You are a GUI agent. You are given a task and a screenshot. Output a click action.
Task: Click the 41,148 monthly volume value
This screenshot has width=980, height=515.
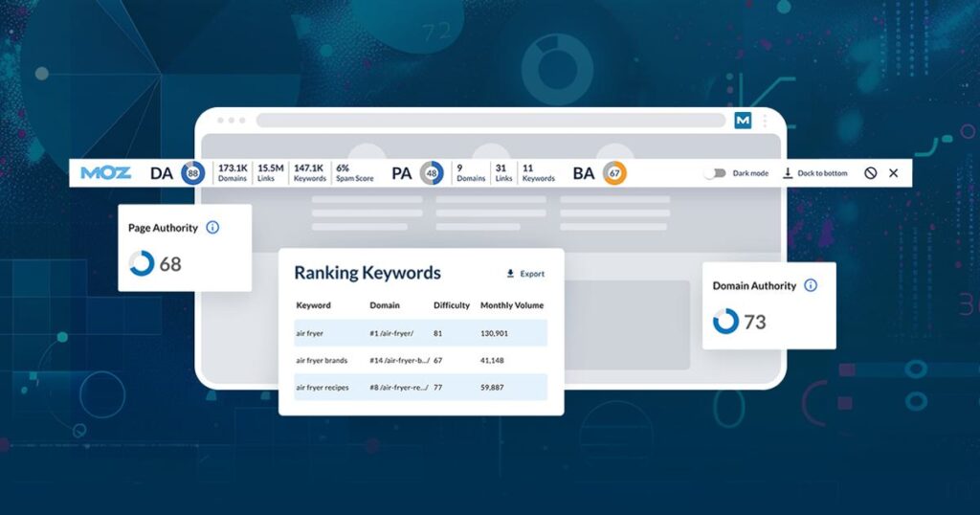coord(492,360)
